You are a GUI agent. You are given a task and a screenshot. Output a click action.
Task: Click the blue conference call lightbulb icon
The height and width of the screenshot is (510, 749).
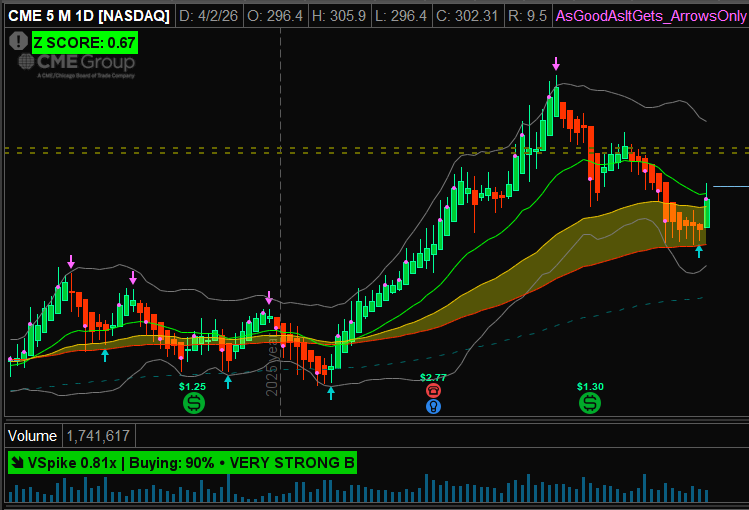[433, 406]
